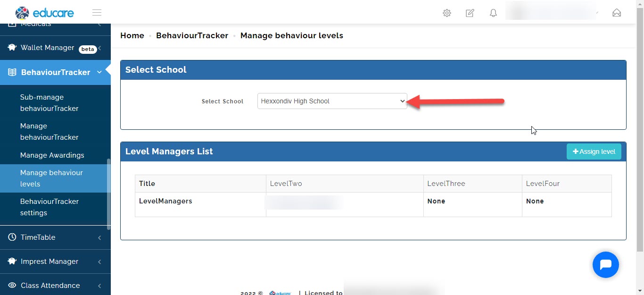
Task: Toggle the hamburger sidebar menu
Action: [x=97, y=13]
